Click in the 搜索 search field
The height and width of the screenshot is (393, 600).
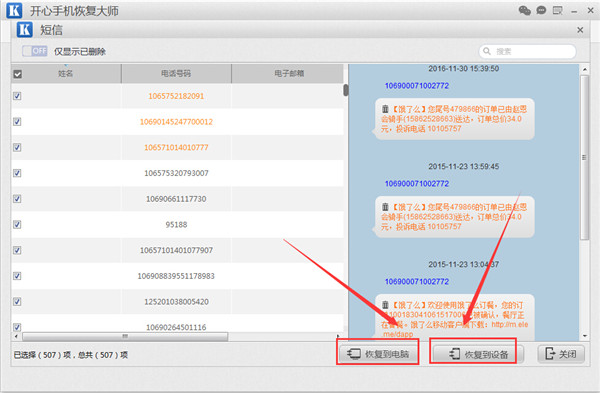[527, 51]
